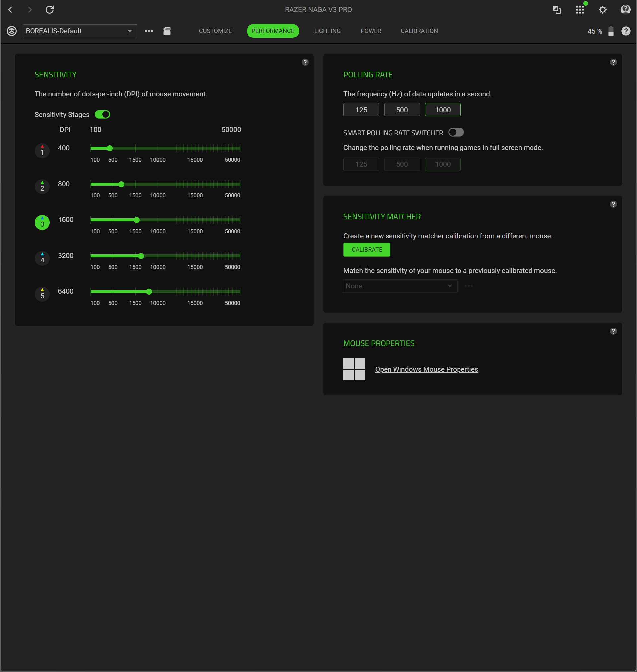Open the feedback help bubble icon
Viewport: 637px width, 672px height.
625,10
